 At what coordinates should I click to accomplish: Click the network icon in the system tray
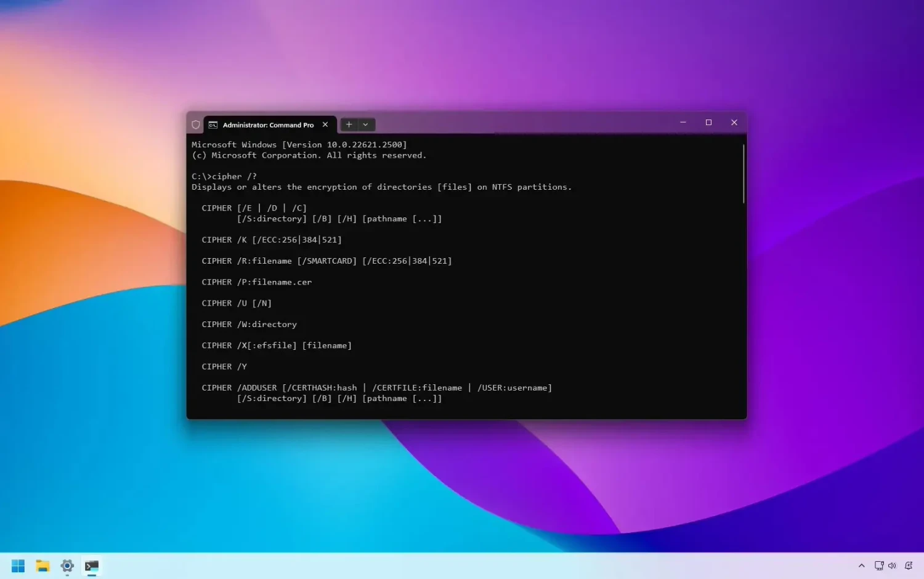pos(878,565)
